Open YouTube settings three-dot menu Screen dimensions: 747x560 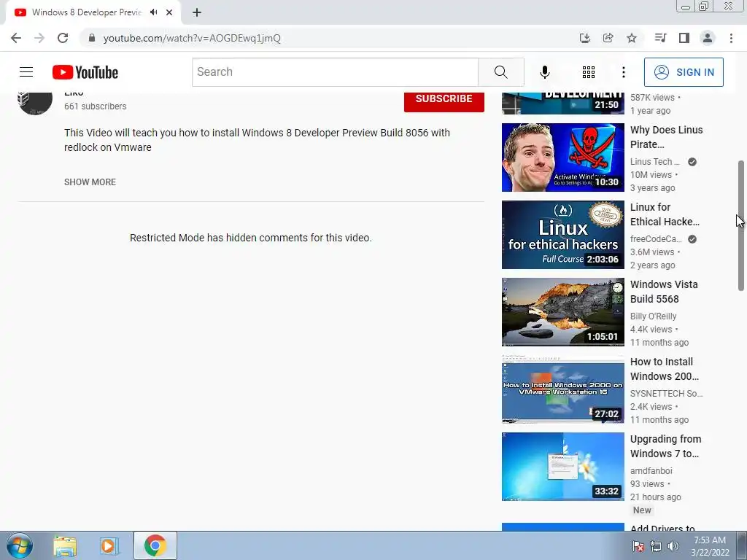(623, 72)
